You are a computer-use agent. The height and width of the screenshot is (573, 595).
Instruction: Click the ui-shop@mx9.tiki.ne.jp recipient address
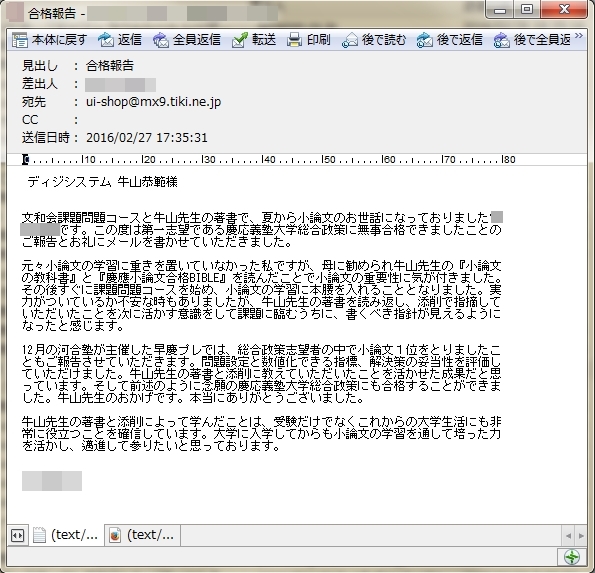click(x=153, y=102)
